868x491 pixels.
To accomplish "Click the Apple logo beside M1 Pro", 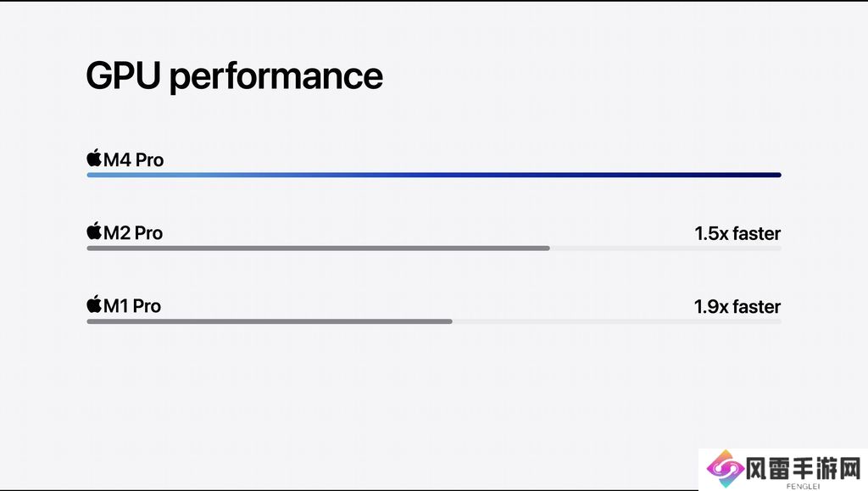I will [x=94, y=304].
